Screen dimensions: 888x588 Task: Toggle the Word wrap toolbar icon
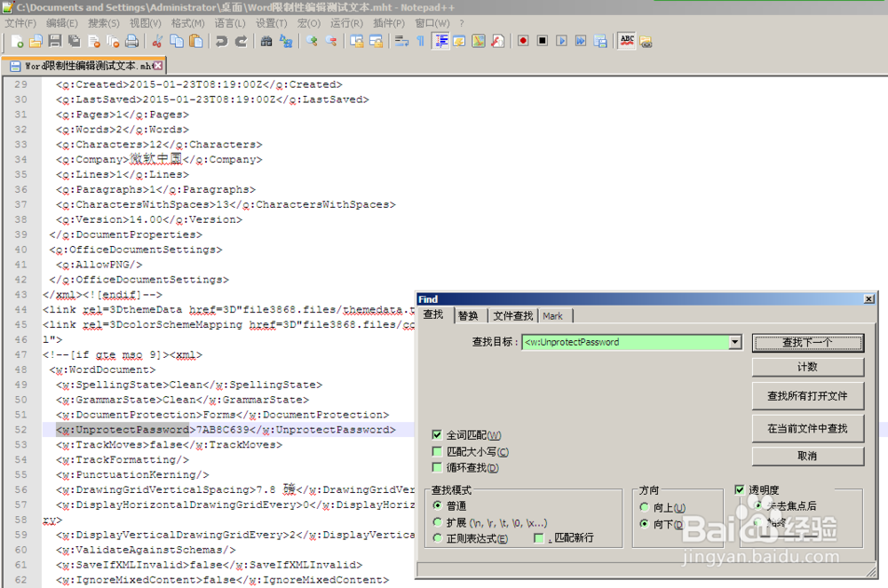click(x=401, y=42)
